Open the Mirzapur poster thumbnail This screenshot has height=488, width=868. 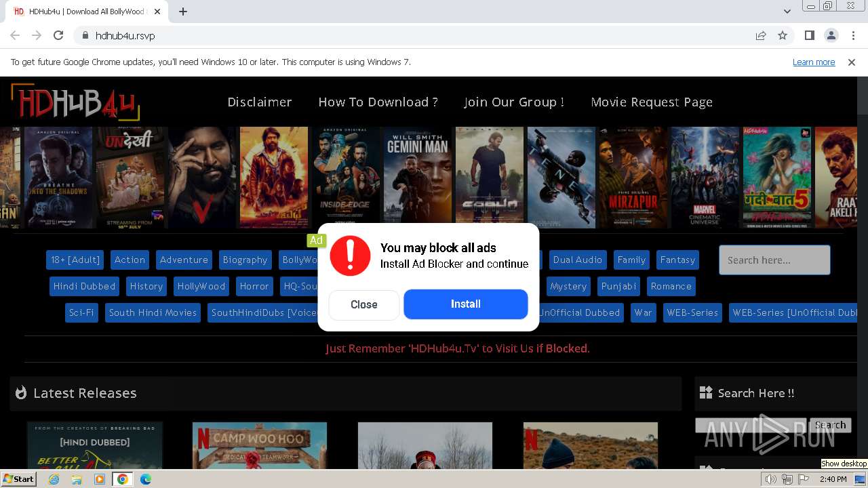(x=633, y=178)
